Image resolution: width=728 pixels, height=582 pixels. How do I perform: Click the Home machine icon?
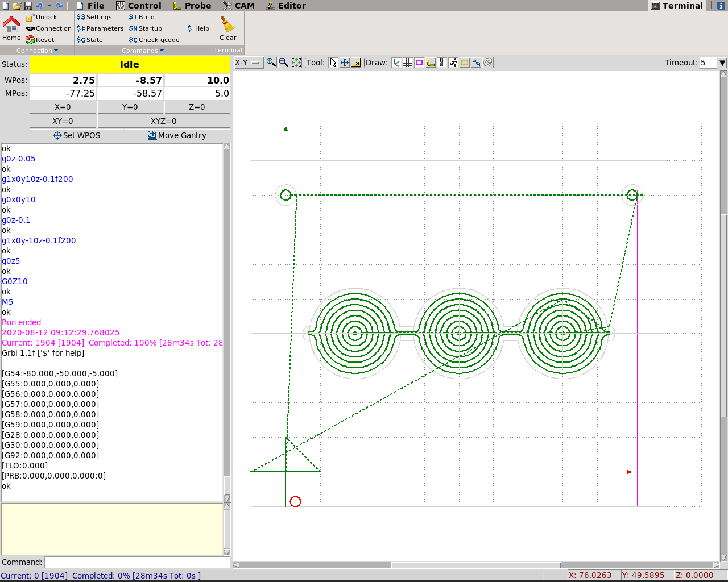click(x=11, y=28)
